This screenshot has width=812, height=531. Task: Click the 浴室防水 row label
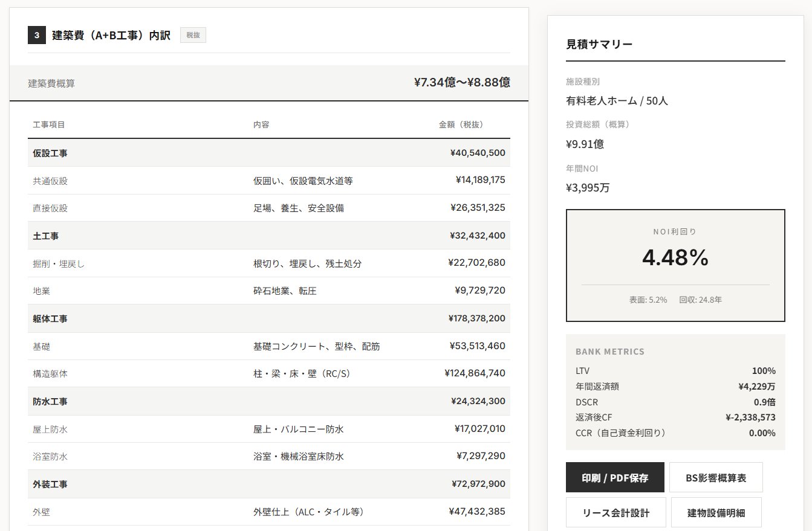50,456
